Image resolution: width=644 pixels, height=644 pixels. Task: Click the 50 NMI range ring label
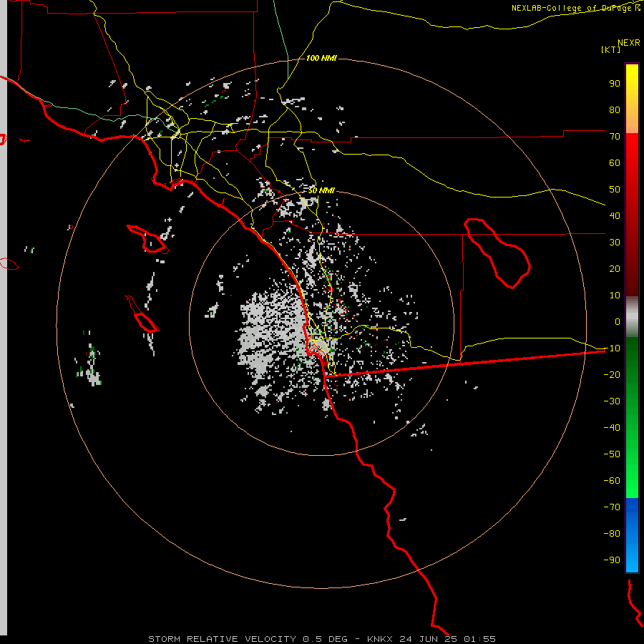321,190
